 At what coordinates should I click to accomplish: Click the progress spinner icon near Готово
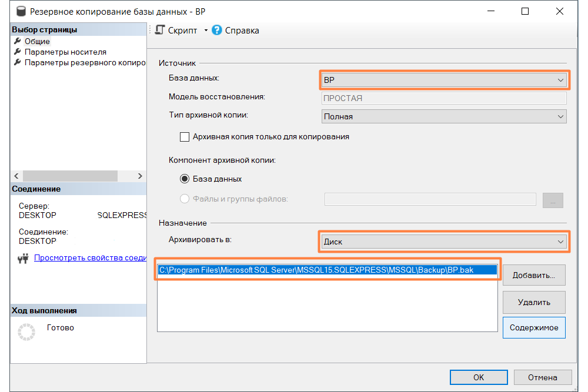(x=26, y=331)
